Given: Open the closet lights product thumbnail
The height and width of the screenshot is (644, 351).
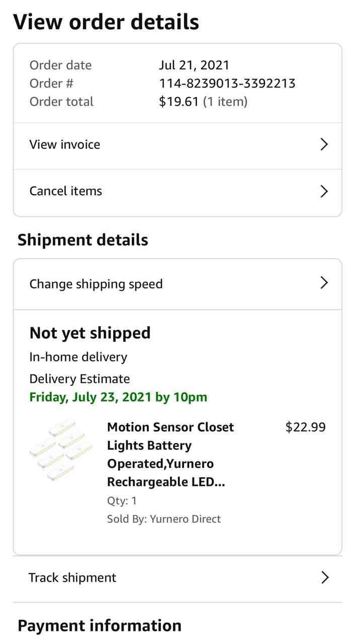Looking at the screenshot, I should pyautogui.click(x=61, y=450).
